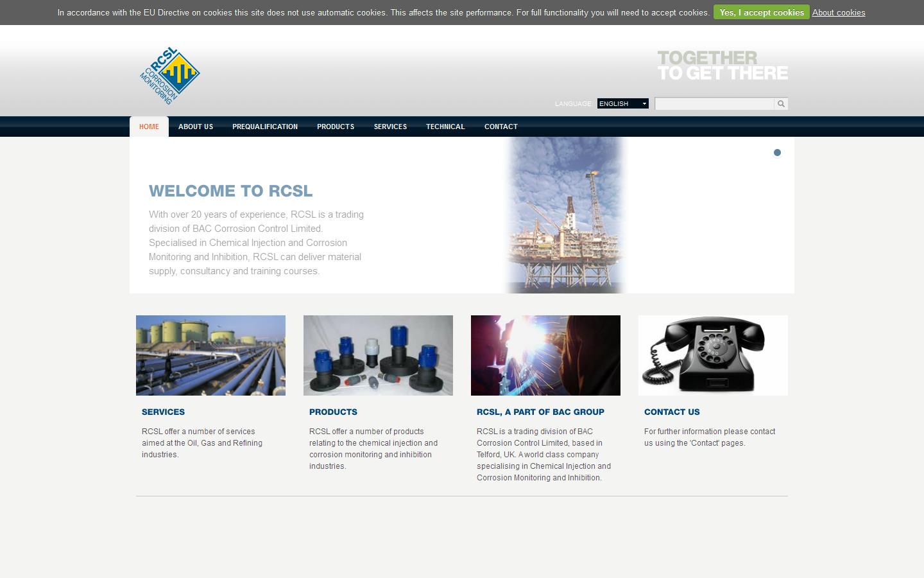Click the 'RCSL offer a number of services' text

pyautogui.click(x=202, y=443)
